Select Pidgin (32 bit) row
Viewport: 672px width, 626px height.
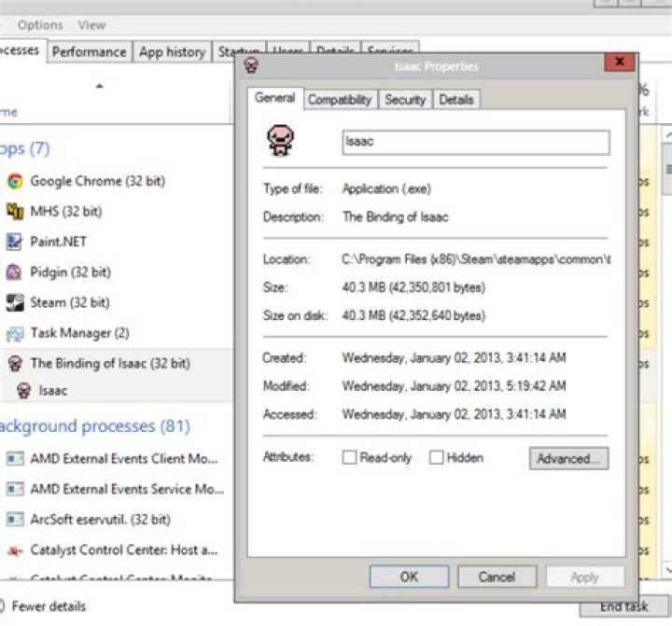tap(116, 272)
